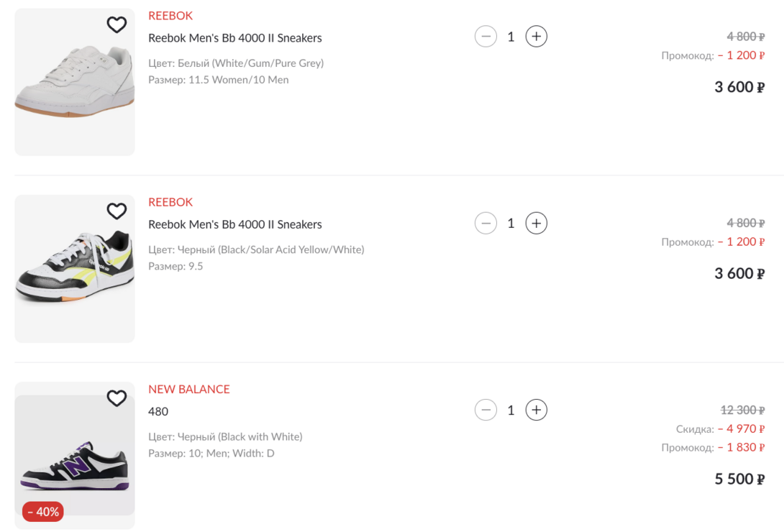Decrease quantity of white Reebok sneakers
This screenshot has width=784, height=532.
(486, 37)
